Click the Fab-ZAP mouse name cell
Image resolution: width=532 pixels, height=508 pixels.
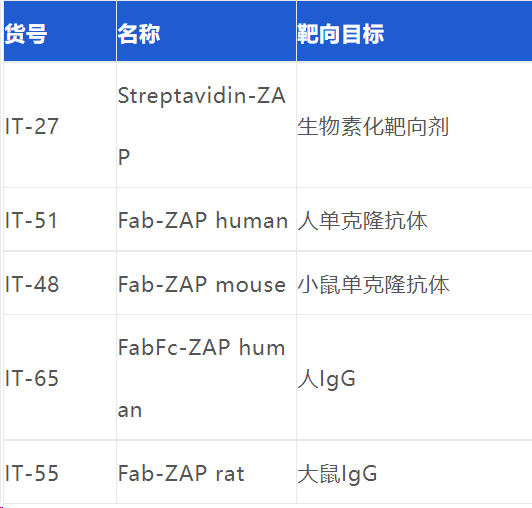pos(206,283)
